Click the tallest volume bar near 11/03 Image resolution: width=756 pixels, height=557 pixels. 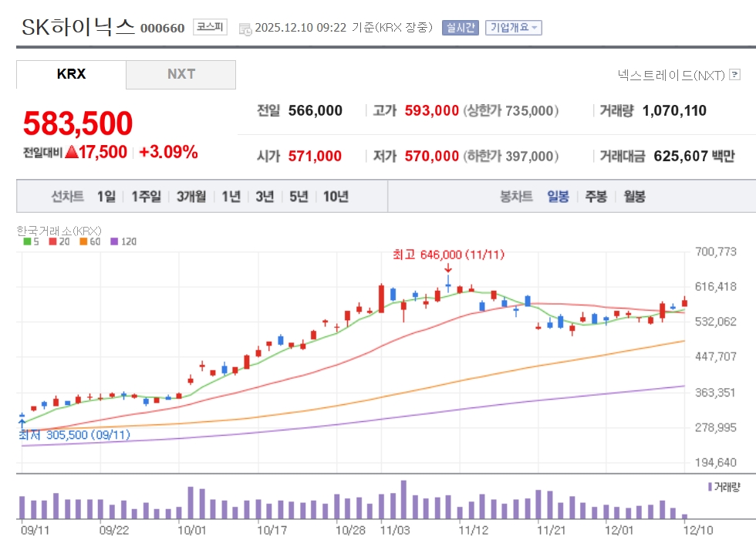tap(403, 500)
